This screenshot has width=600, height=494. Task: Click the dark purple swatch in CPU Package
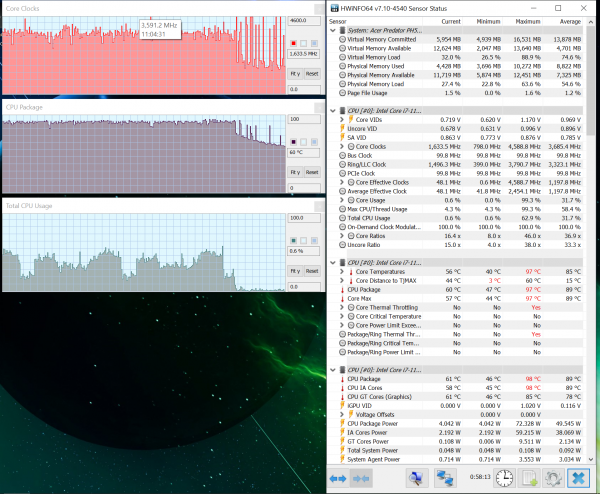tap(293, 142)
